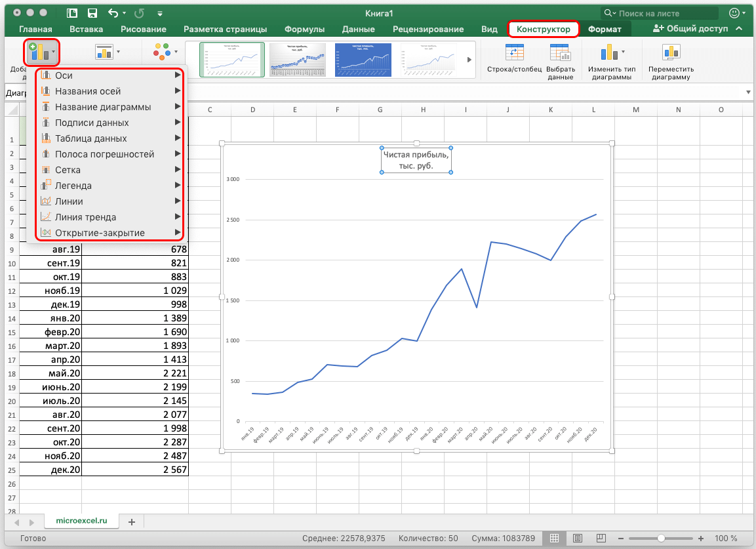756x549 pixels.
Task: Open the undo history dropdown arrow
Action: tap(124, 14)
